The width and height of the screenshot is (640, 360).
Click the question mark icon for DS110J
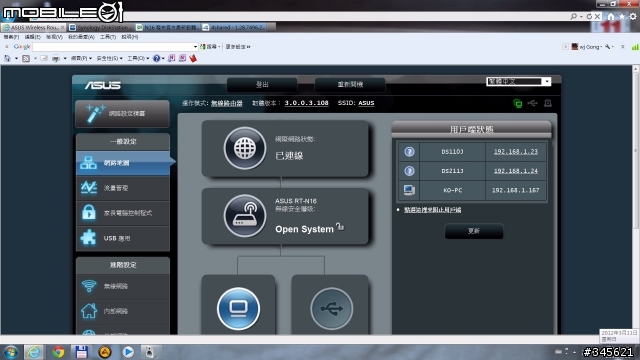coord(409,152)
